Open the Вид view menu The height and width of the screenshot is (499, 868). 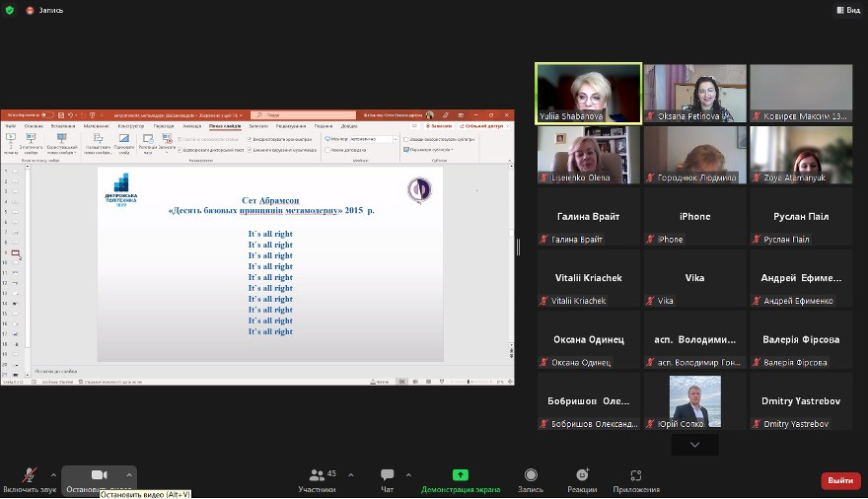pos(848,10)
